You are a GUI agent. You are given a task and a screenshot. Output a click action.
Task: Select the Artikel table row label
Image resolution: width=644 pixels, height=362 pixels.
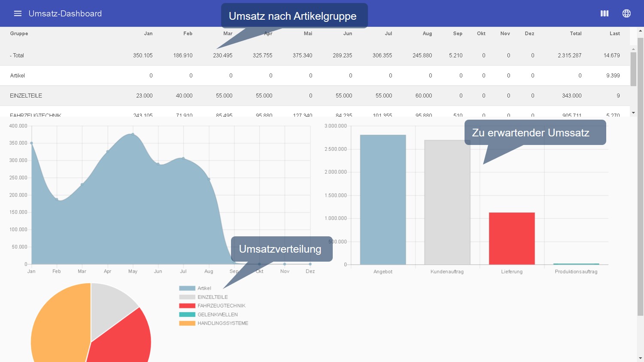point(18,75)
